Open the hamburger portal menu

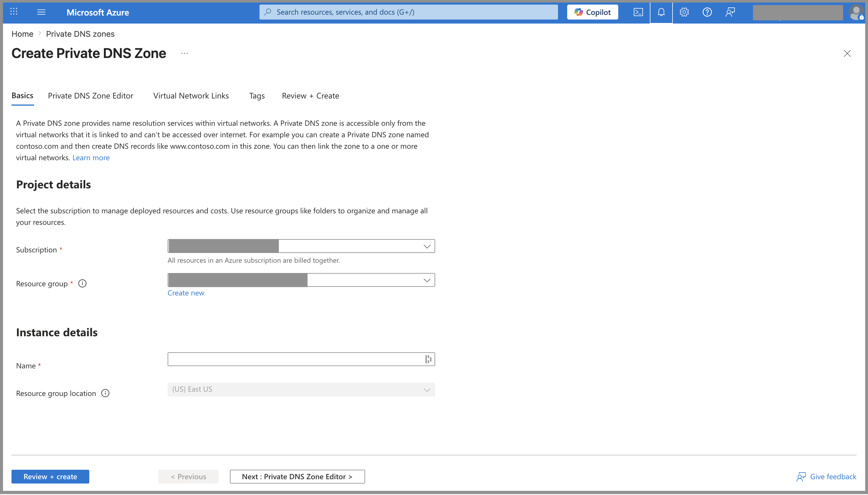[x=41, y=12]
